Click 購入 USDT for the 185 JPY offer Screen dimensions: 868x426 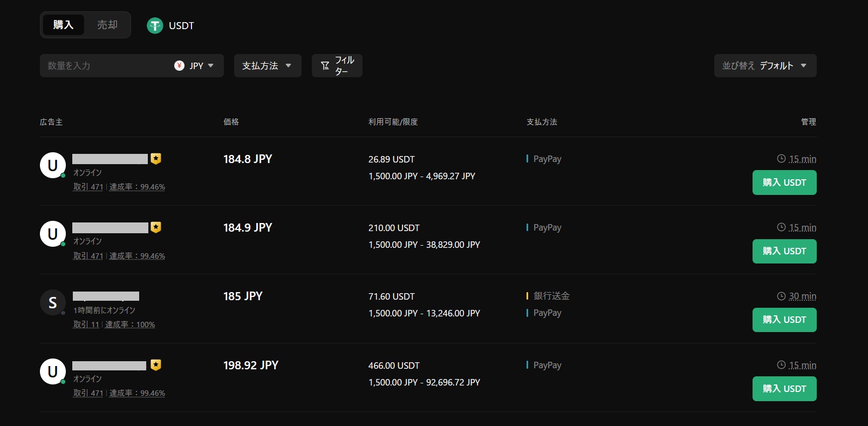click(x=784, y=320)
